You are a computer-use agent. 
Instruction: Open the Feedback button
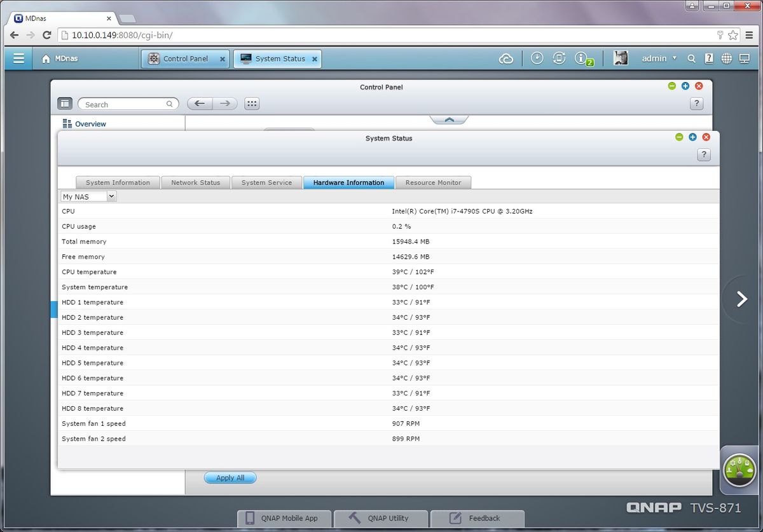click(x=477, y=518)
